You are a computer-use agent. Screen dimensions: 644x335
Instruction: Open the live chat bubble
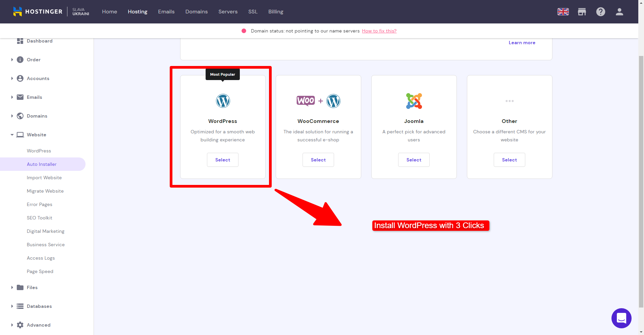click(x=622, y=318)
